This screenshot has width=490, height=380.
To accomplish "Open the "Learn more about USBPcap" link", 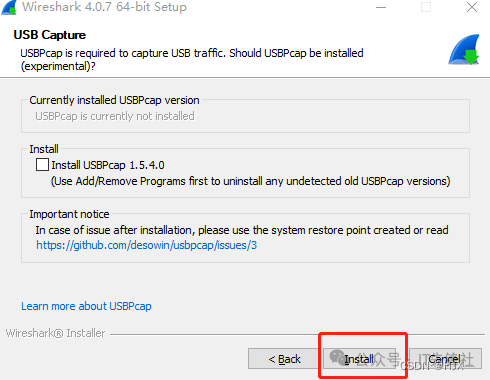I will pyautogui.click(x=86, y=306).
